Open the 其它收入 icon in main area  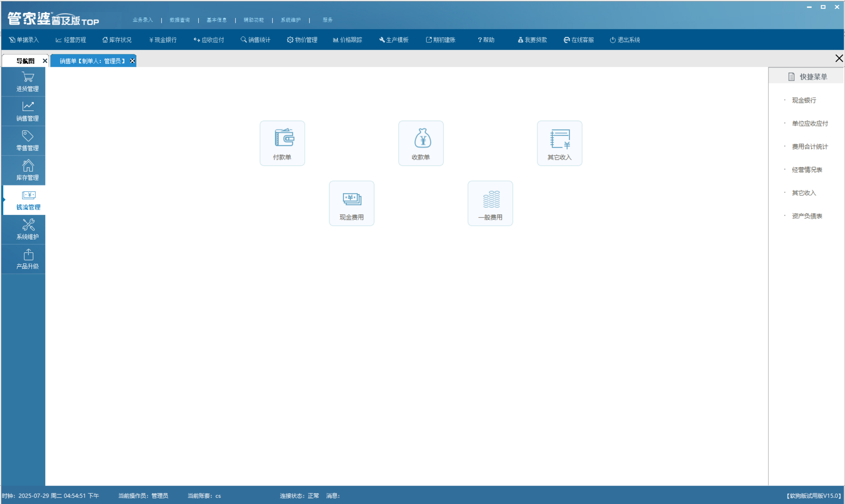559,143
